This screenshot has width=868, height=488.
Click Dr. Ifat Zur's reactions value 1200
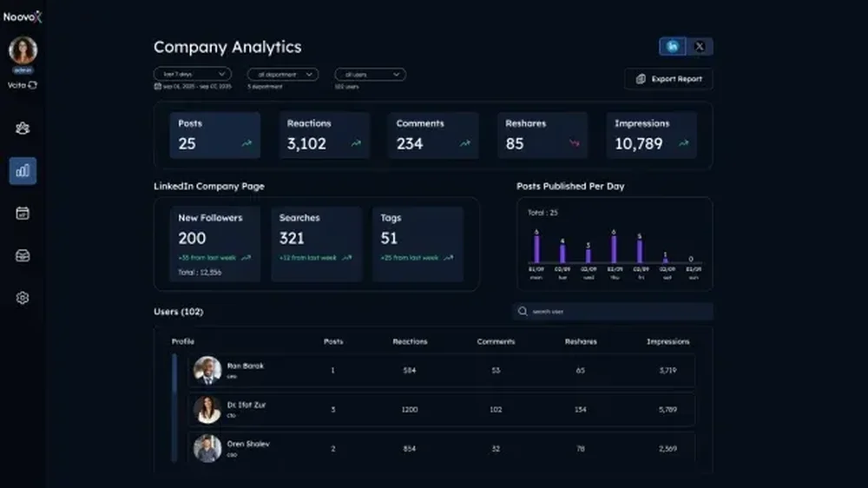pos(410,409)
